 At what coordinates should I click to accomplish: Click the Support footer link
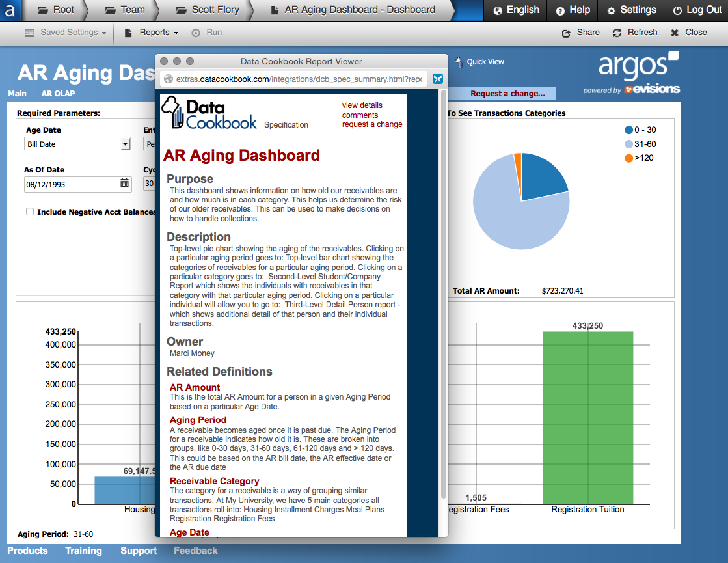pos(139,551)
